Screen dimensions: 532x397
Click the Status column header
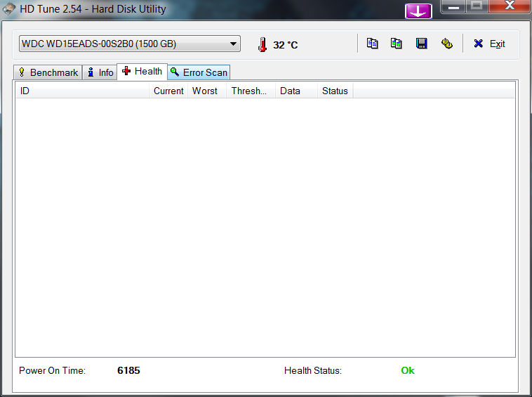(335, 91)
